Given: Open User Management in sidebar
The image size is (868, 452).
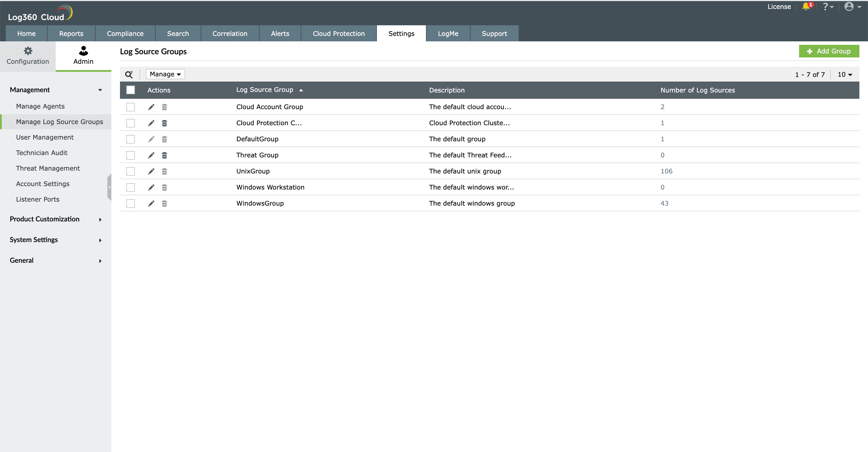Looking at the screenshot, I should pyautogui.click(x=44, y=137).
